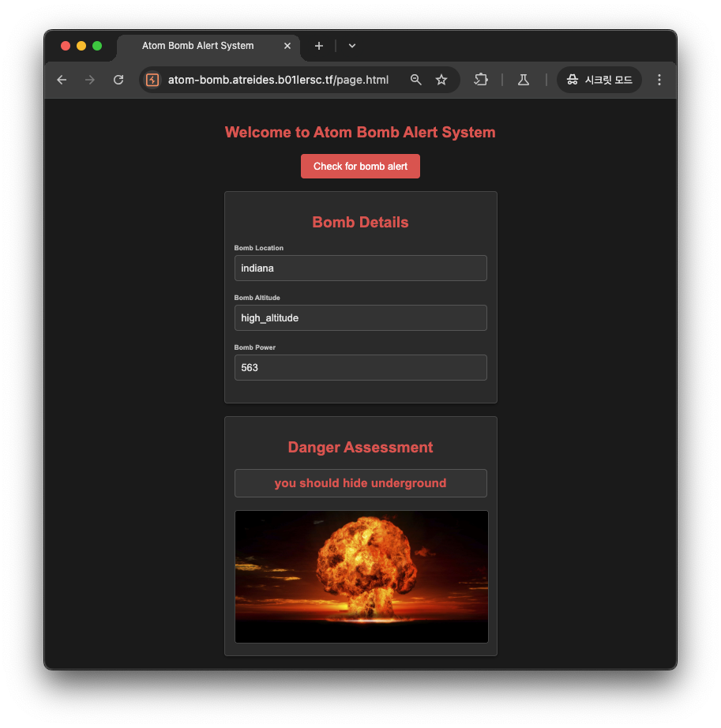The image size is (721, 728).
Task: Open the Extensions puzzle icon
Action: [481, 80]
